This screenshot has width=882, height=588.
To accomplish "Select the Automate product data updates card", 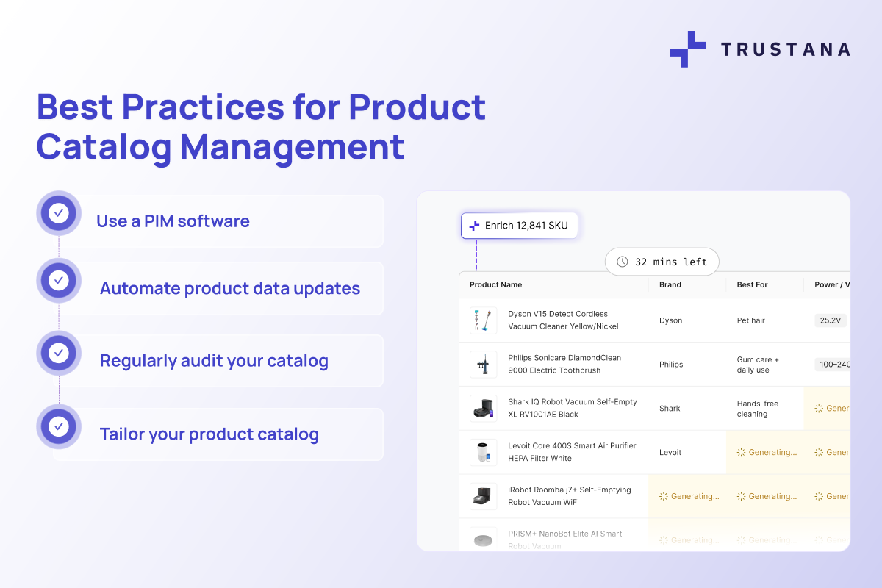I will point(218,288).
